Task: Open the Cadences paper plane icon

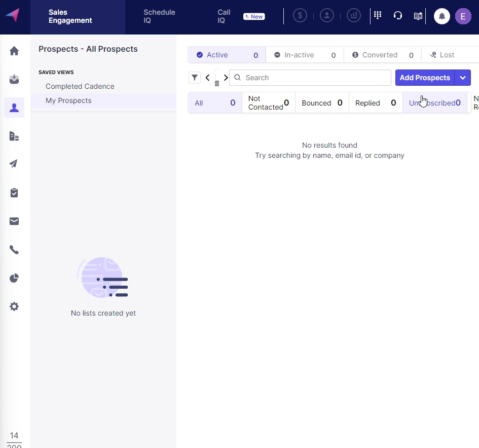Action: click(14, 164)
